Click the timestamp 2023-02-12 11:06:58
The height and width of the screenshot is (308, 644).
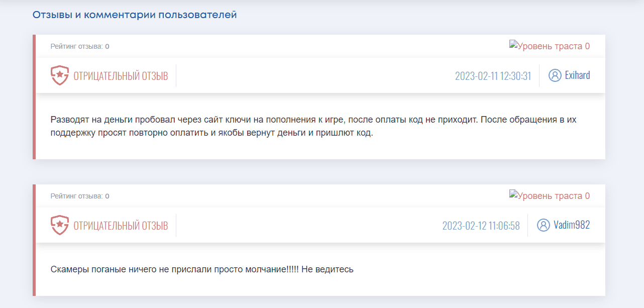(481, 226)
